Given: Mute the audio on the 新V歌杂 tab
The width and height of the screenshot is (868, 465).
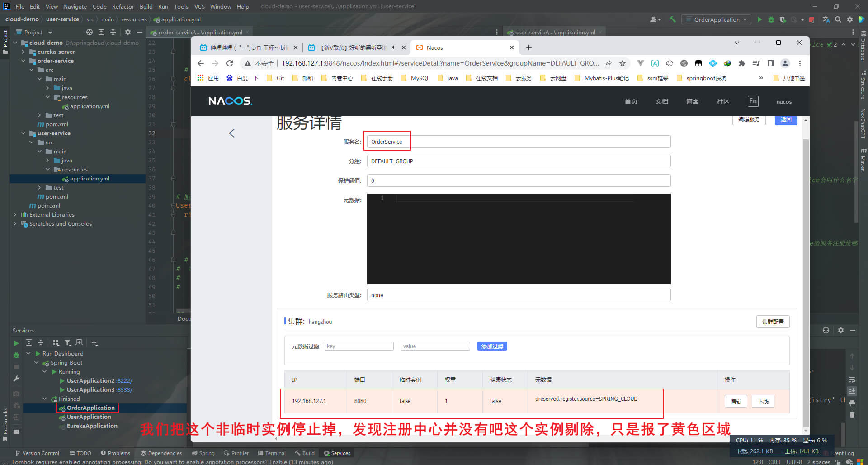Looking at the screenshot, I should click(394, 47).
